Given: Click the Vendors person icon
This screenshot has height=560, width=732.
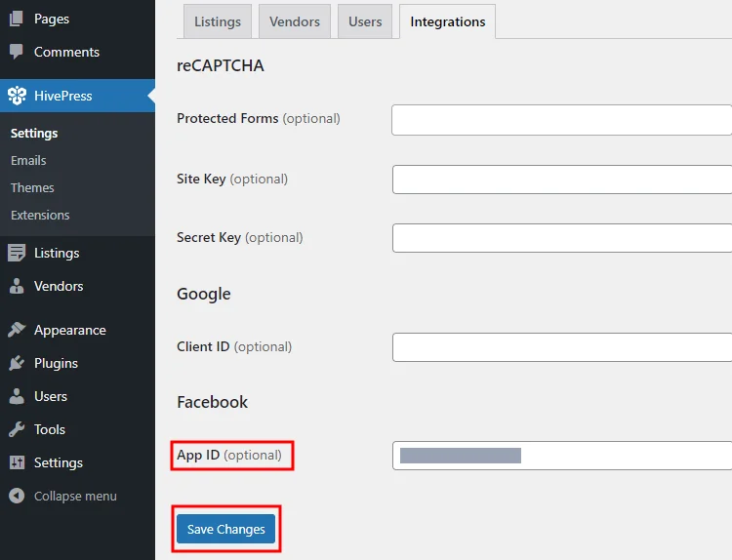Looking at the screenshot, I should click(17, 286).
